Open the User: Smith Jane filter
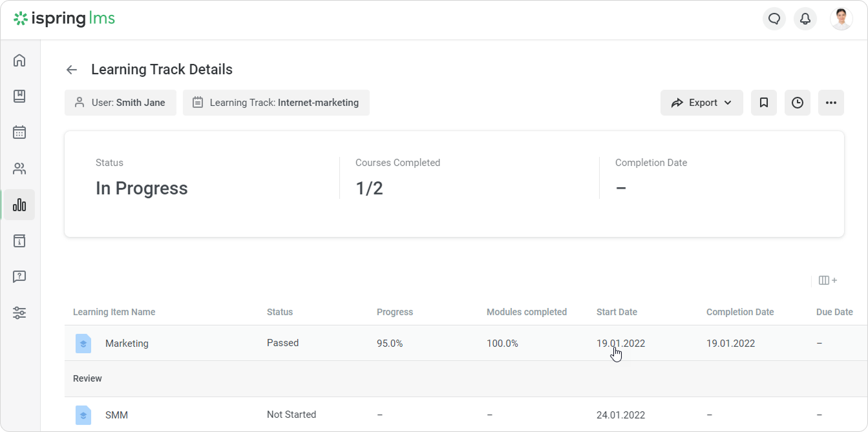The height and width of the screenshot is (432, 868). coord(120,103)
